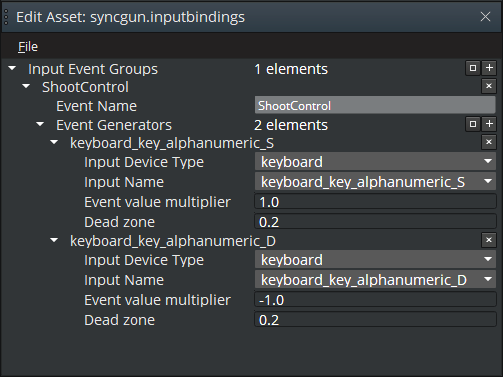Grab the dotted drag handle in title bar
This screenshot has width=503, height=377.
click(x=6, y=17)
